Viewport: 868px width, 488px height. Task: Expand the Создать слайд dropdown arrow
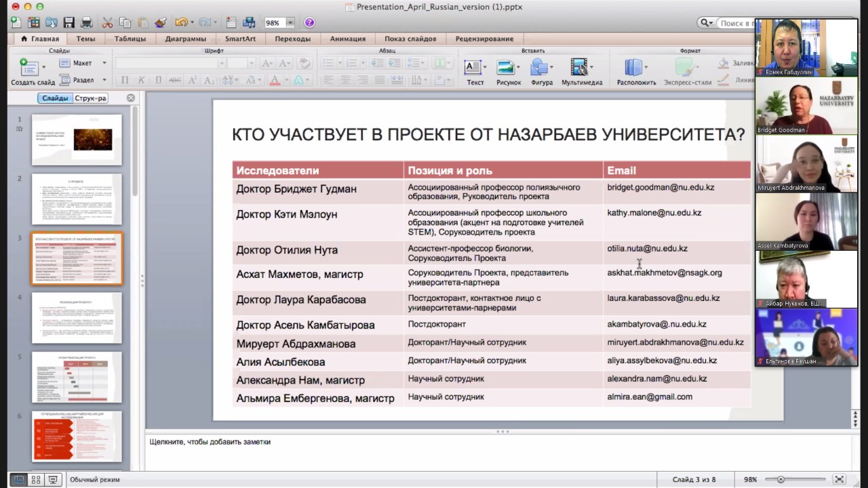coord(44,67)
